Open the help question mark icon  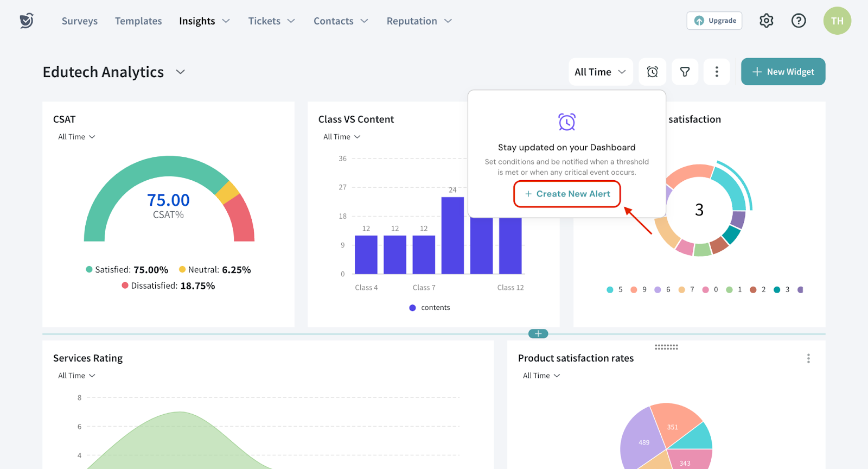(799, 21)
